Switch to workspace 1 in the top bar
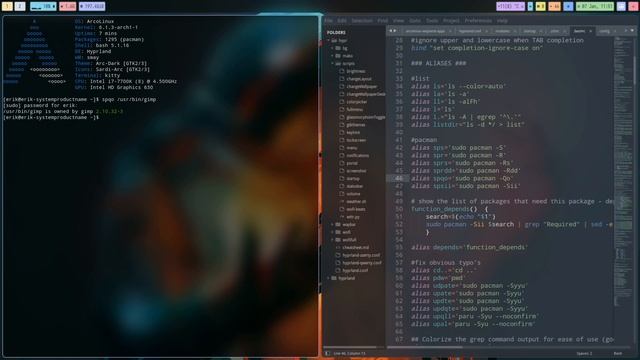 [7, 6]
